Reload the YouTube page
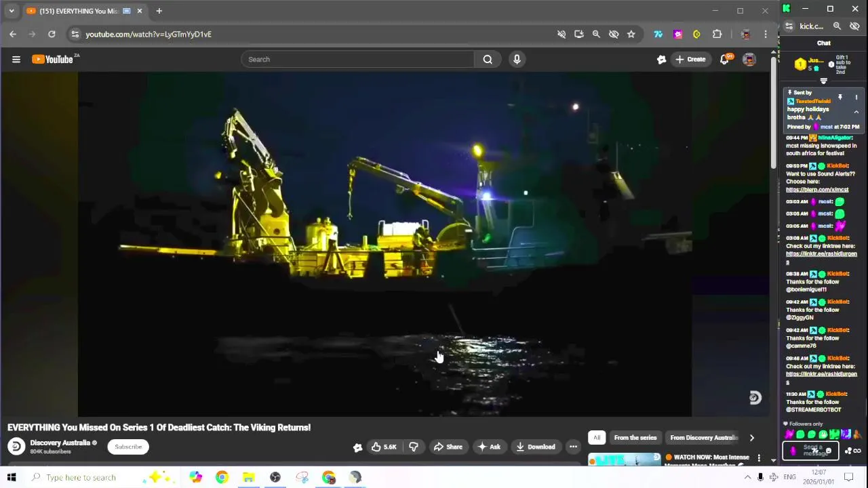868x488 pixels. [x=52, y=34]
